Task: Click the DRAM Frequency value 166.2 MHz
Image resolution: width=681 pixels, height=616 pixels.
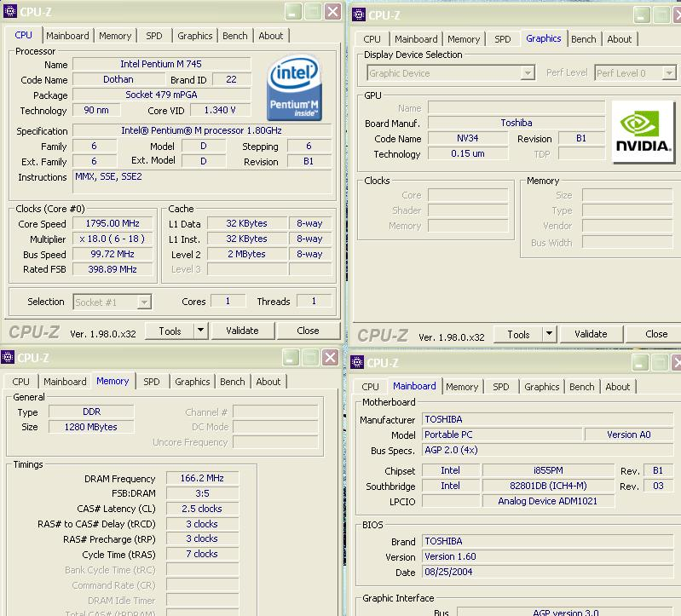Action: (x=202, y=478)
